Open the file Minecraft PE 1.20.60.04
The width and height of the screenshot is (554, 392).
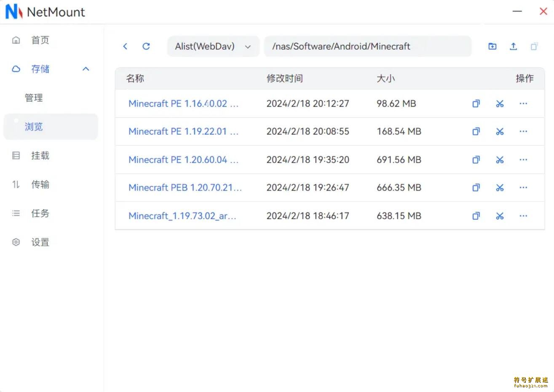[184, 160]
